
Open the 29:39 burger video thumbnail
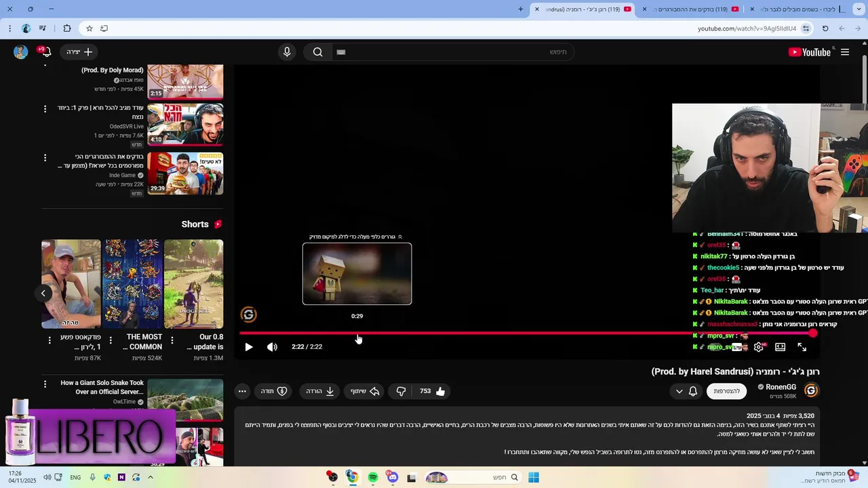point(185,174)
